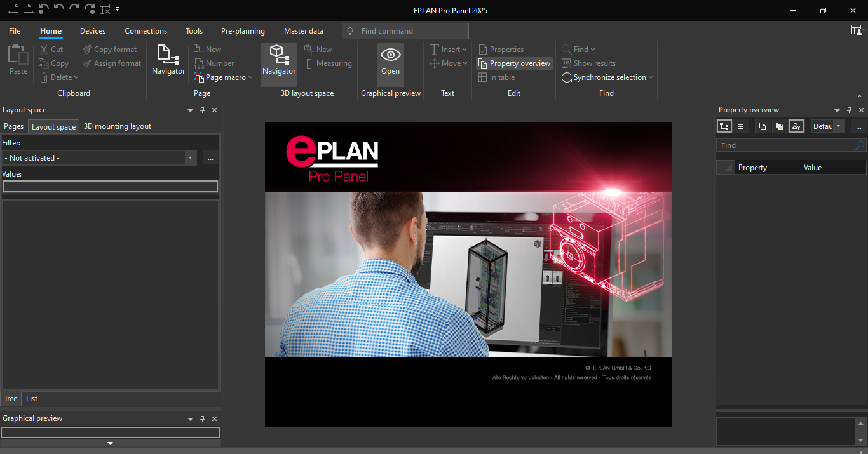The image size is (868, 454).
Task: Click Cut in the Clipboard group
Action: [51, 49]
